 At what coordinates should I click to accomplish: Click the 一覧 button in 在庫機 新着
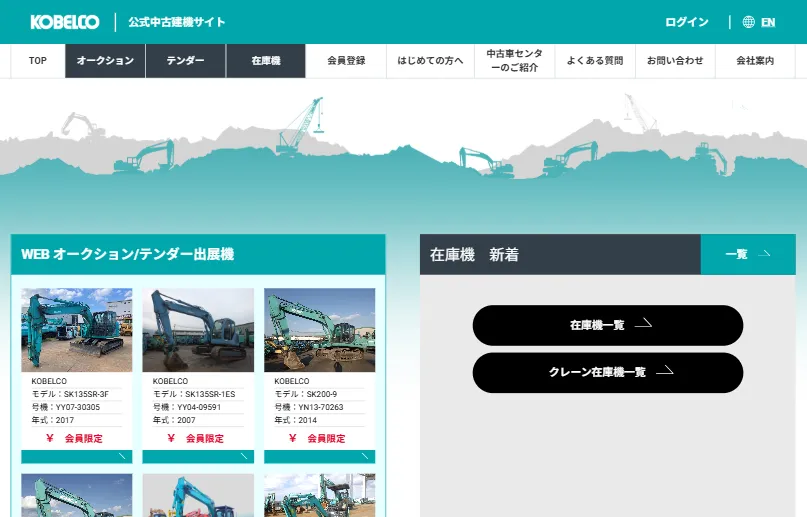748,254
